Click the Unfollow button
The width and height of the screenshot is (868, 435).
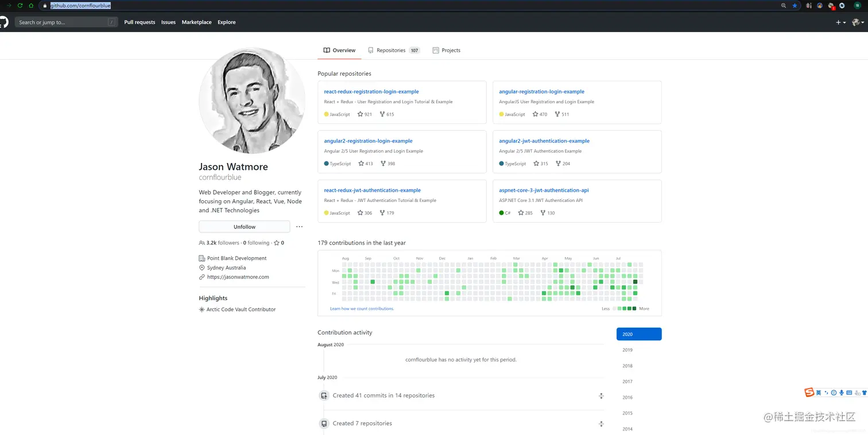245,227
